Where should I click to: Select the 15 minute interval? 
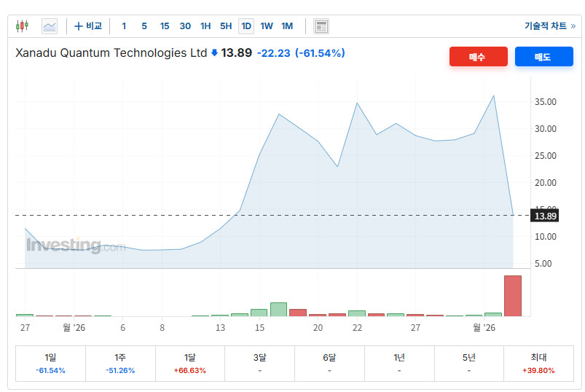point(165,26)
